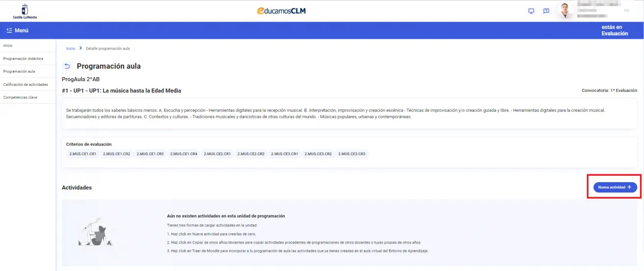644x271 pixels.
Task: Open the help question bubble icon
Action: tap(546, 11)
